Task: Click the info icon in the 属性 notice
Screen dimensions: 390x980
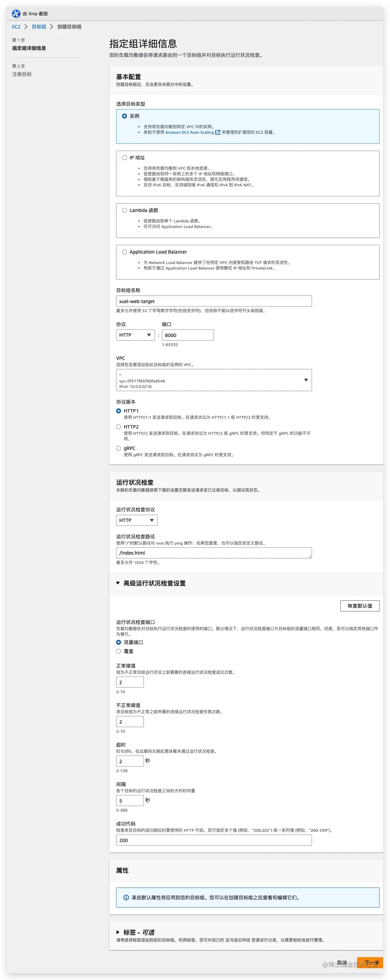Action: [x=126, y=898]
